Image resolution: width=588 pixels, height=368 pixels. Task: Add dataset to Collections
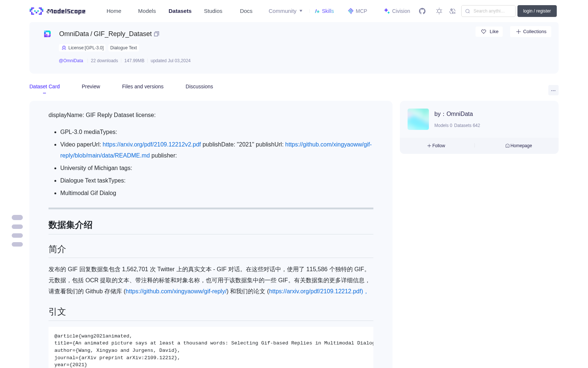coord(531,32)
